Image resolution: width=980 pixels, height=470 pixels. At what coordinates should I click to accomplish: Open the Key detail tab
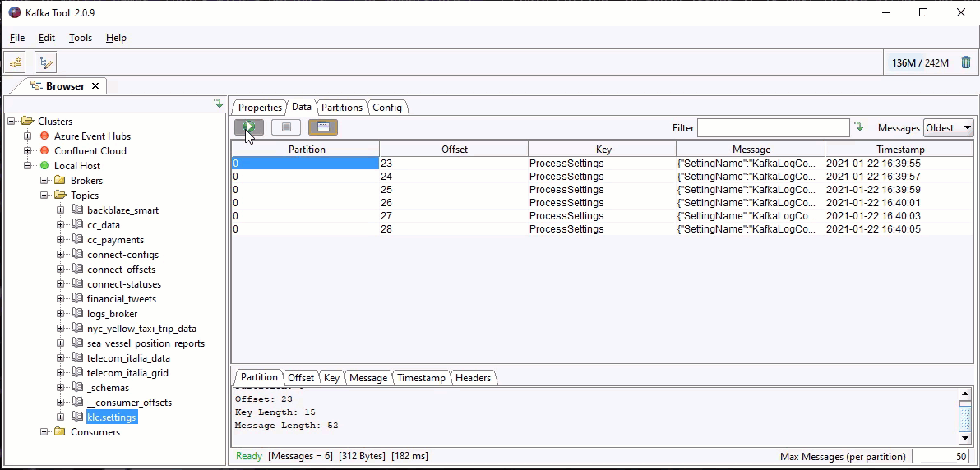[x=331, y=377]
